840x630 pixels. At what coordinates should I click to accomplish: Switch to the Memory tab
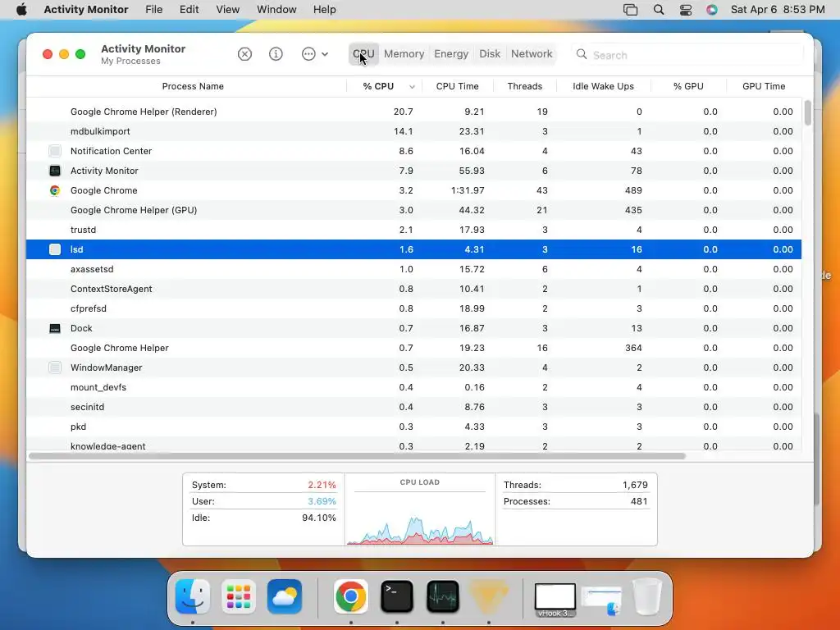[404, 54]
